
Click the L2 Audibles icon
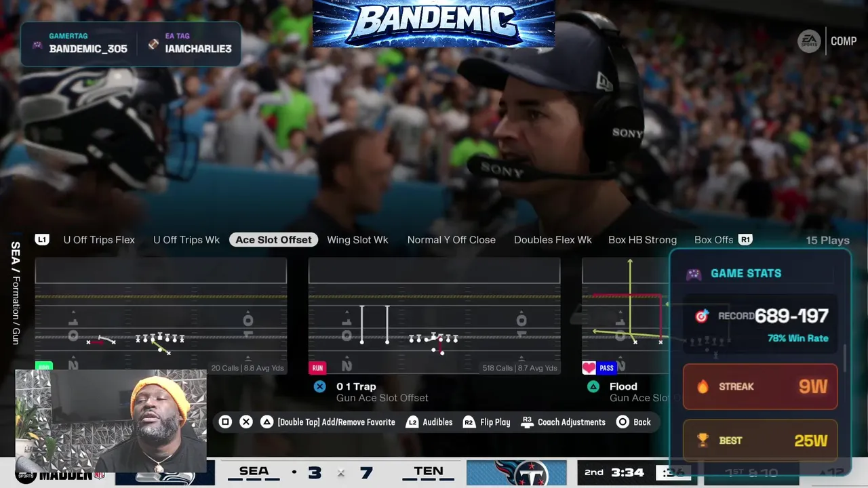(x=412, y=422)
